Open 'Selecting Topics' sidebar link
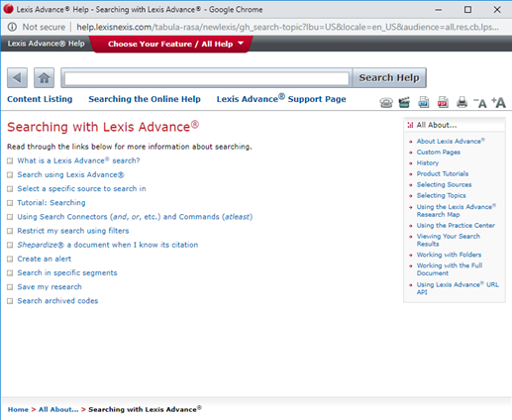Viewport: 512px width, 420px height. click(441, 196)
